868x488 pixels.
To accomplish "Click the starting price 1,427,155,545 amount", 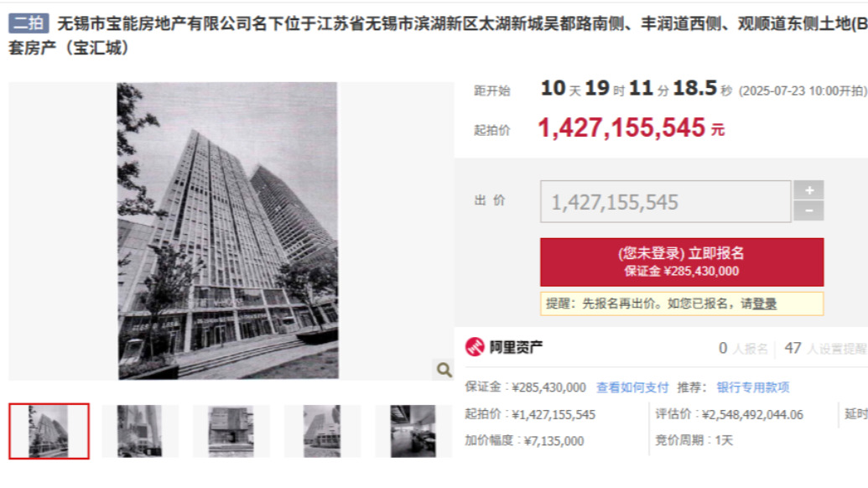I will tap(621, 127).
